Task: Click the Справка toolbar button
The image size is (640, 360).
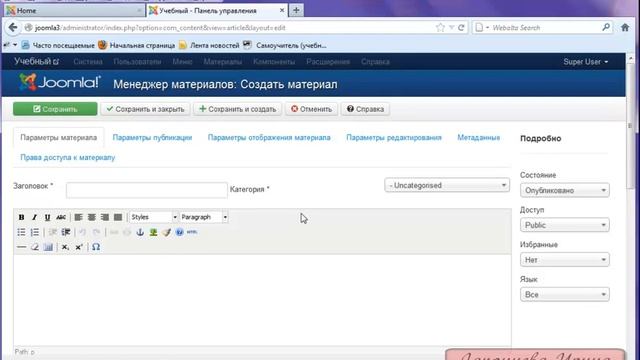Action: (365, 109)
